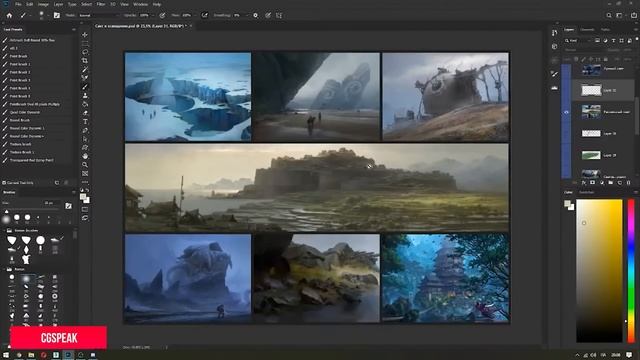Select the Crop tool
Image resolution: width=640 pixels, height=360 pixels.
[85, 61]
